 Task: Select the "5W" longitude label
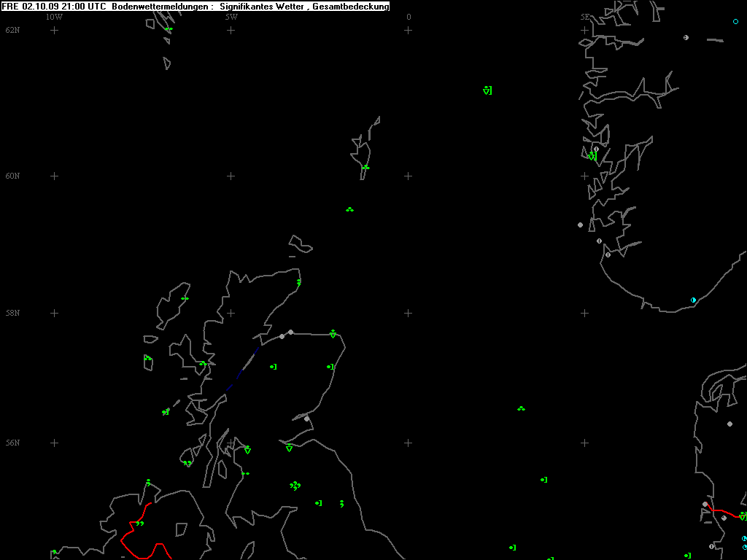pos(231,17)
